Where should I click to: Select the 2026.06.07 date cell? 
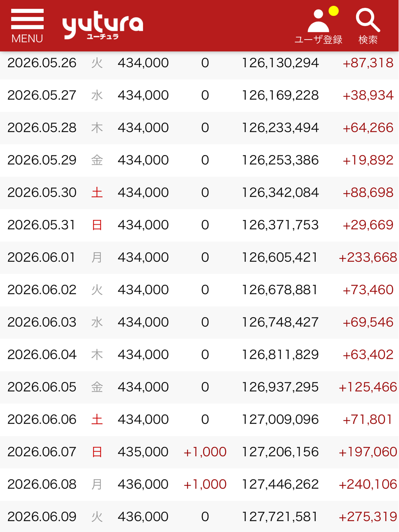pyautogui.click(x=42, y=452)
